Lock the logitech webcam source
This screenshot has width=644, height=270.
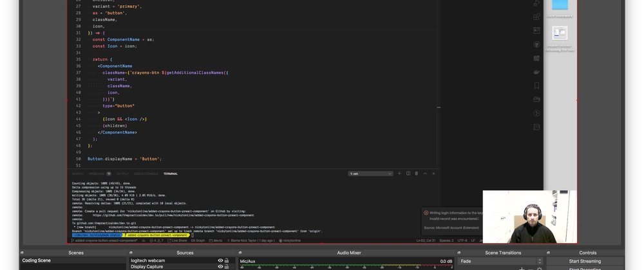(x=227, y=261)
